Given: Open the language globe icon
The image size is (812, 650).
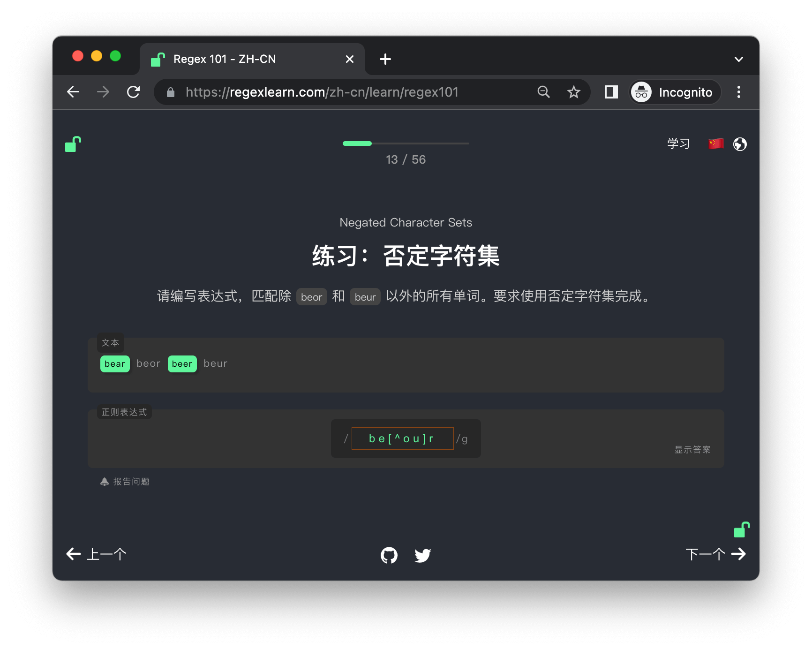Looking at the screenshot, I should [x=740, y=144].
